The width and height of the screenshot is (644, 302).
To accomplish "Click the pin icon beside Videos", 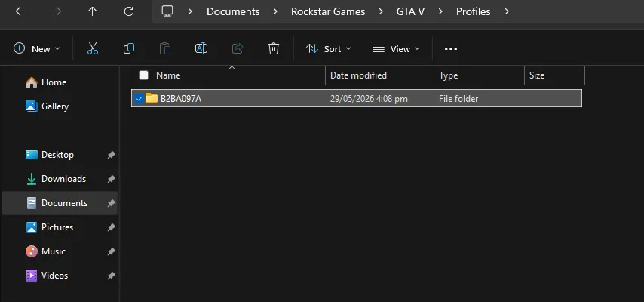I will pyautogui.click(x=111, y=276).
